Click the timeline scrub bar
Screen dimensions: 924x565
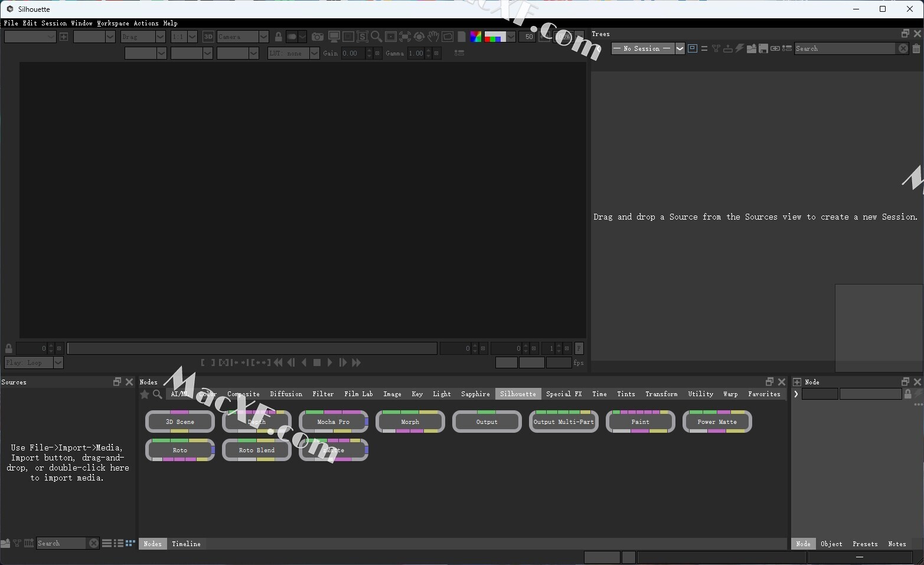click(252, 348)
